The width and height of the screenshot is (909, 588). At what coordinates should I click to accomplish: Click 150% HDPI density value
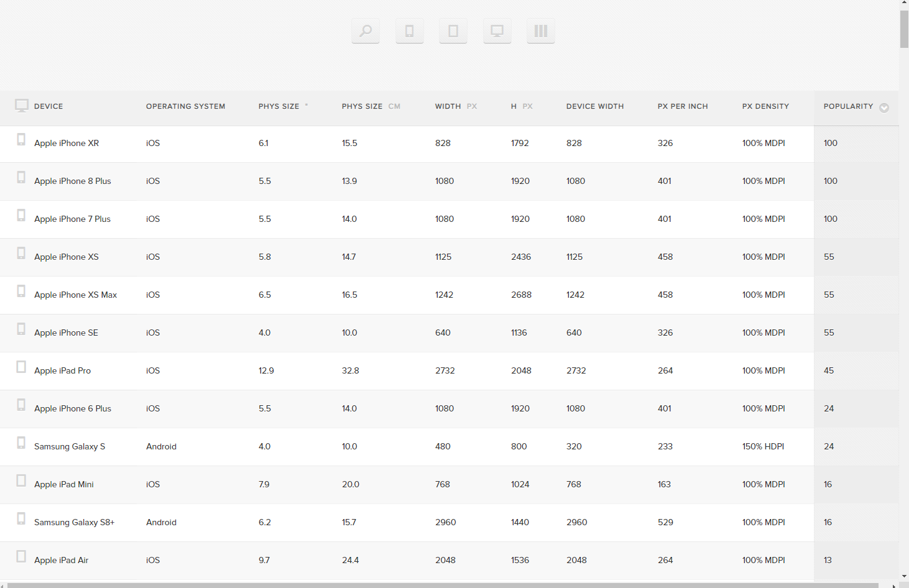(x=763, y=446)
